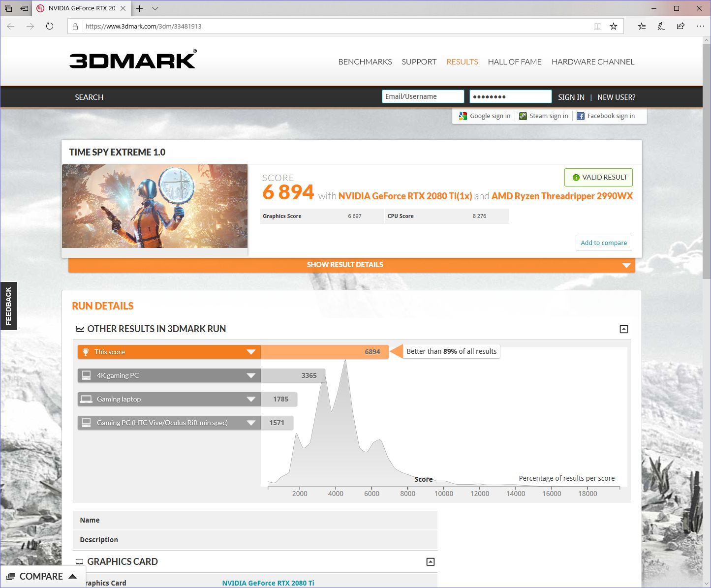Open the Hardware Channel
This screenshot has height=588, width=711.
pyautogui.click(x=593, y=62)
